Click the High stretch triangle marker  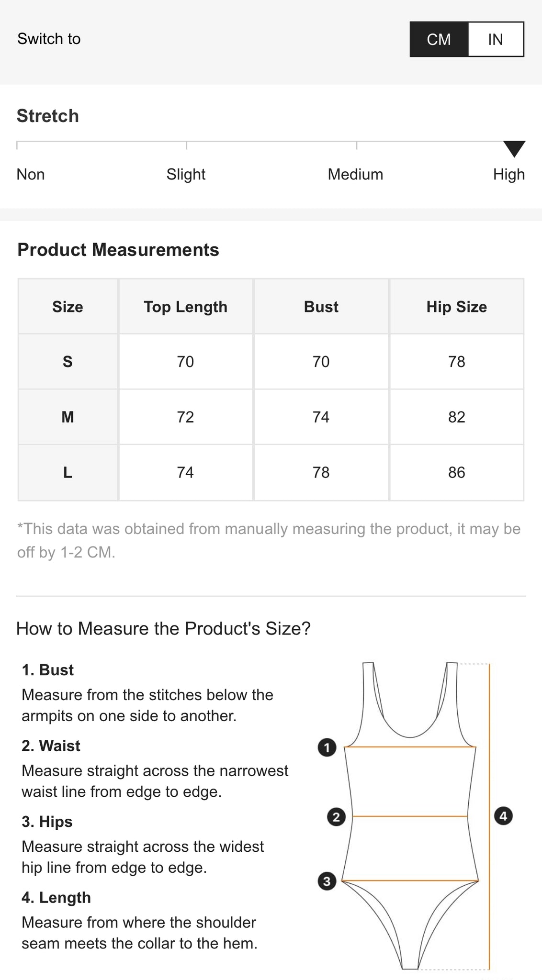point(514,149)
